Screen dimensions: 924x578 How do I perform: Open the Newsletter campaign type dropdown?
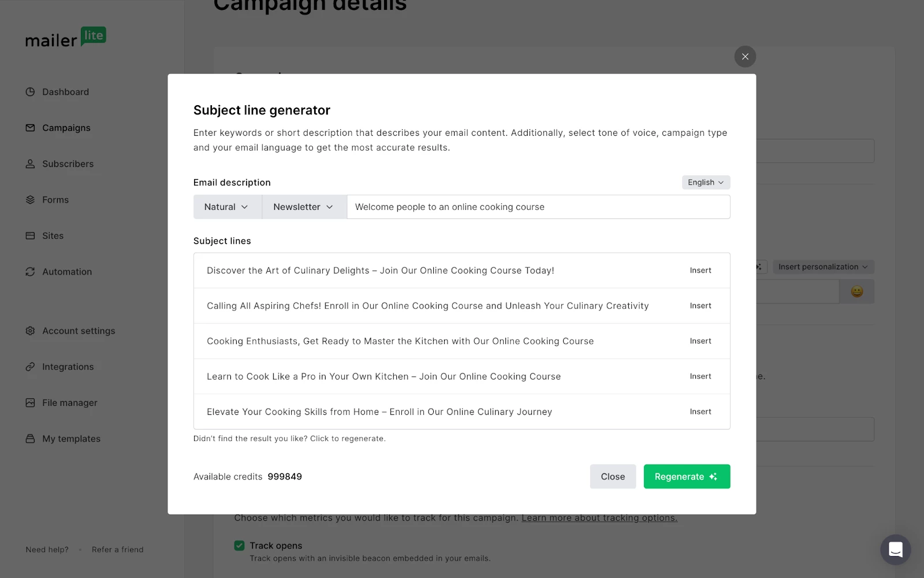pos(304,207)
